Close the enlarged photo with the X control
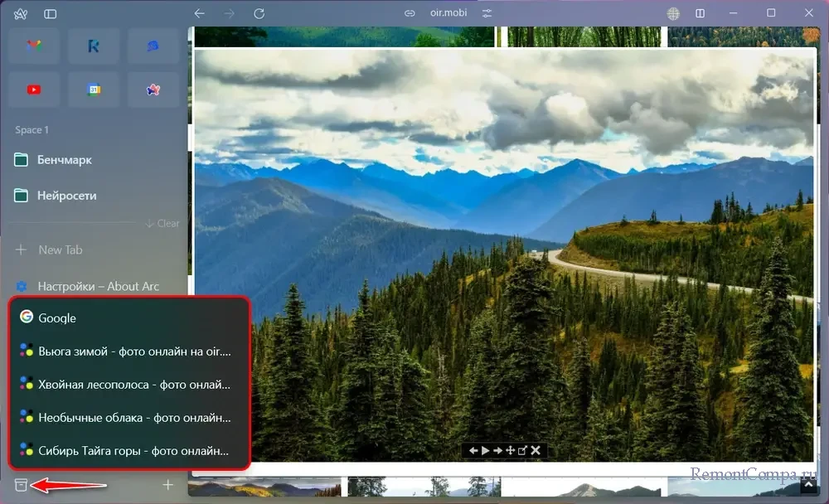The image size is (829, 504). [536, 450]
